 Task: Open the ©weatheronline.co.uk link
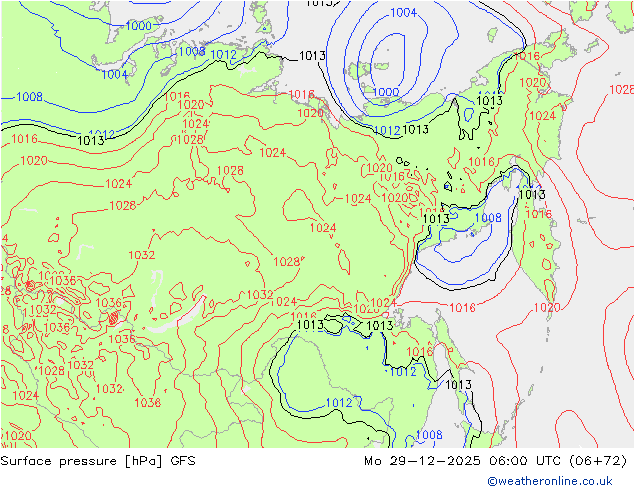pos(550,481)
